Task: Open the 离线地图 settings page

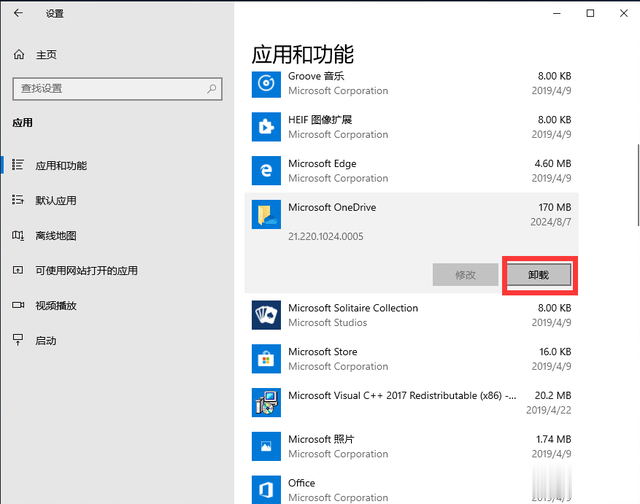Action: point(56,235)
